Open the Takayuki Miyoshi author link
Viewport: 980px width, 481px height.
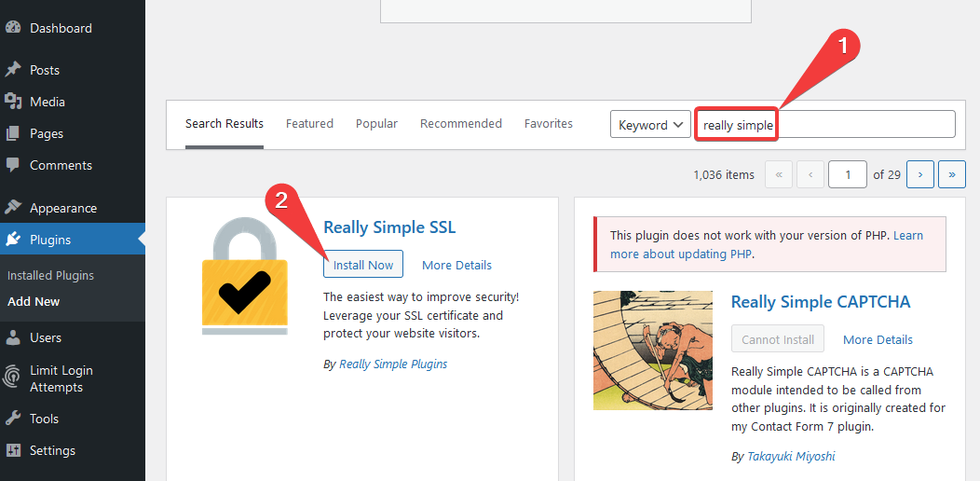coord(791,457)
